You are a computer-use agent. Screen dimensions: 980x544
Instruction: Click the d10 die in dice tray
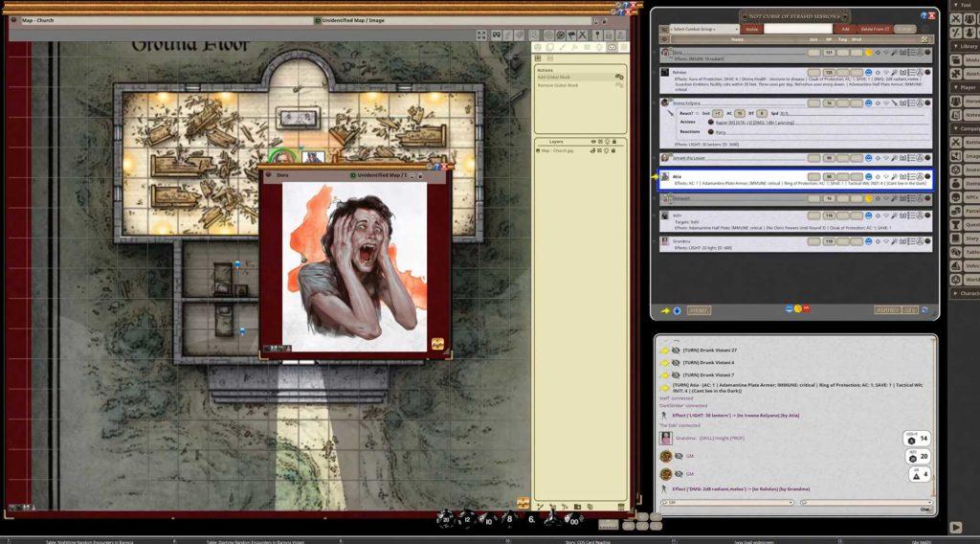(x=487, y=520)
